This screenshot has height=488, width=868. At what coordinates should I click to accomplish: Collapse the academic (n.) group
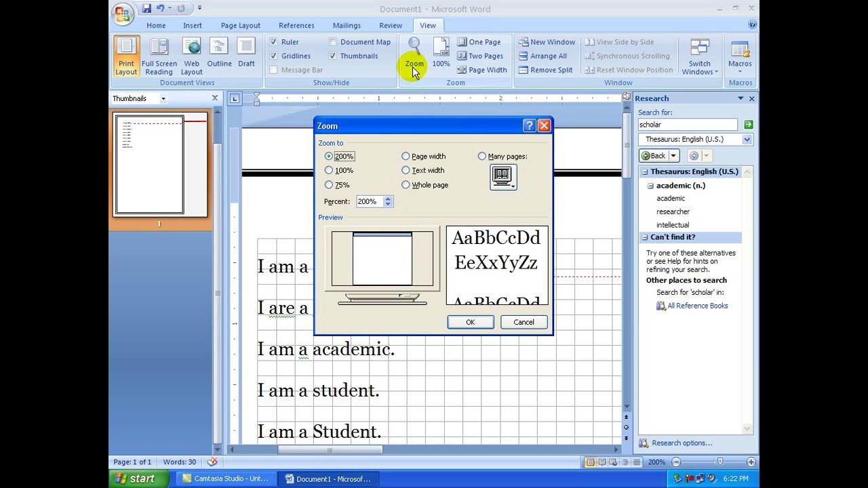click(x=650, y=186)
